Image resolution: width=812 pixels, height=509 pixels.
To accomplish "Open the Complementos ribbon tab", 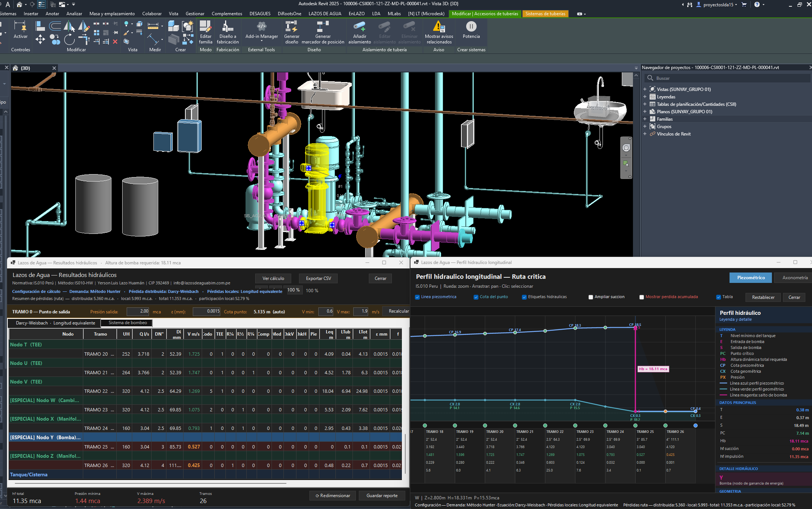I will [227, 14].
